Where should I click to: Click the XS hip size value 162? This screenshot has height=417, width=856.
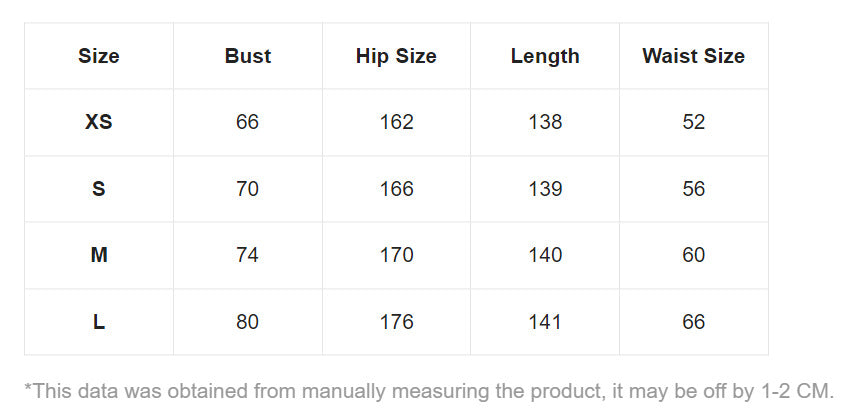(396, 122)
